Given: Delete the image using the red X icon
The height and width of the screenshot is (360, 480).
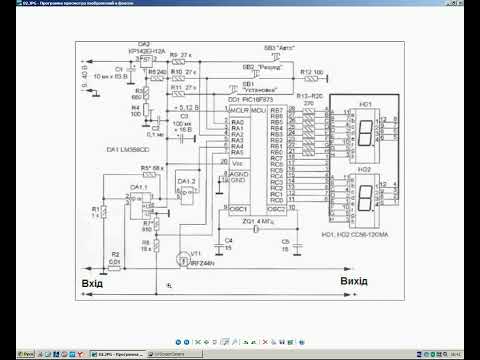Looking at the screenshot, I should (265, 342).
